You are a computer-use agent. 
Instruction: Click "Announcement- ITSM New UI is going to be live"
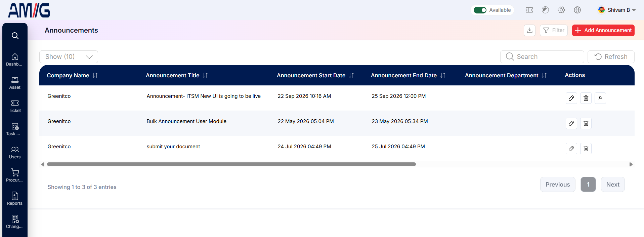tap(204, 96)
